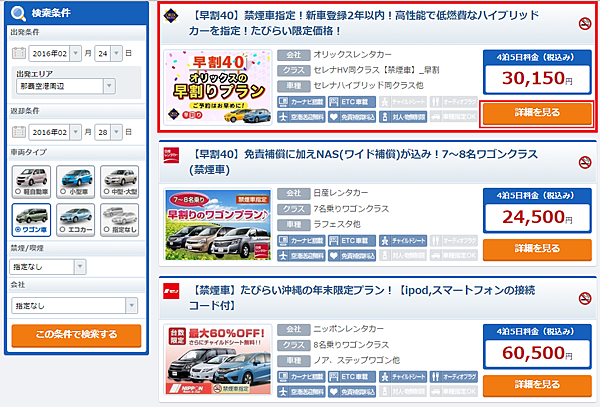Click the 7名乗りワゴンクラス class text
Image resolution: width=600 pixels, height=407 pixels.
(351, 209)
